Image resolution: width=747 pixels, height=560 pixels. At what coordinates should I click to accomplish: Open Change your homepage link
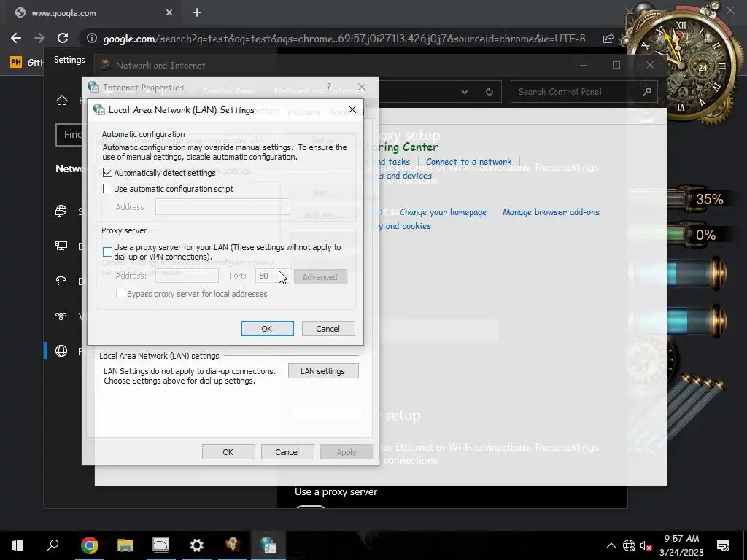pos(443,212)
